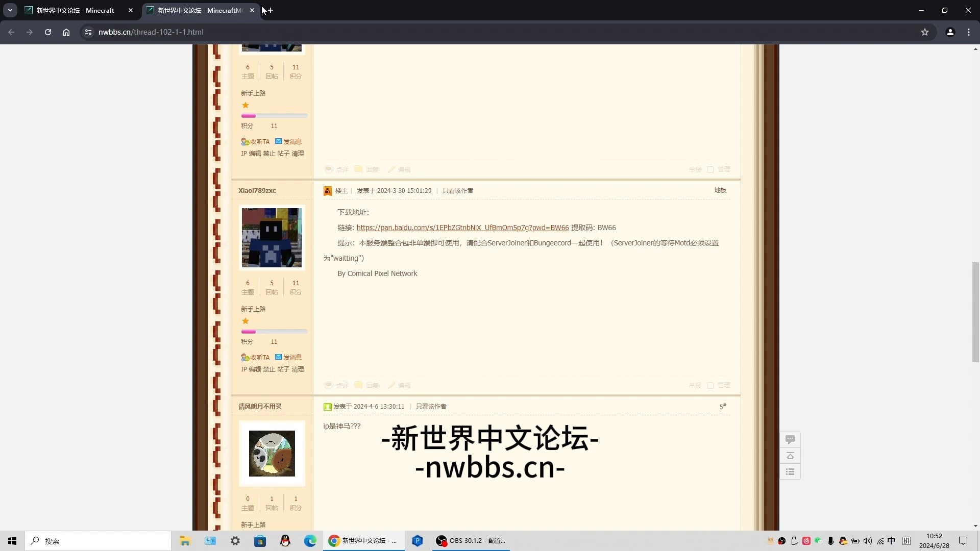980x551 pixels.
Task: Click the WeChat tray icon
Action: pyautogui.click(x=818, y=541)
